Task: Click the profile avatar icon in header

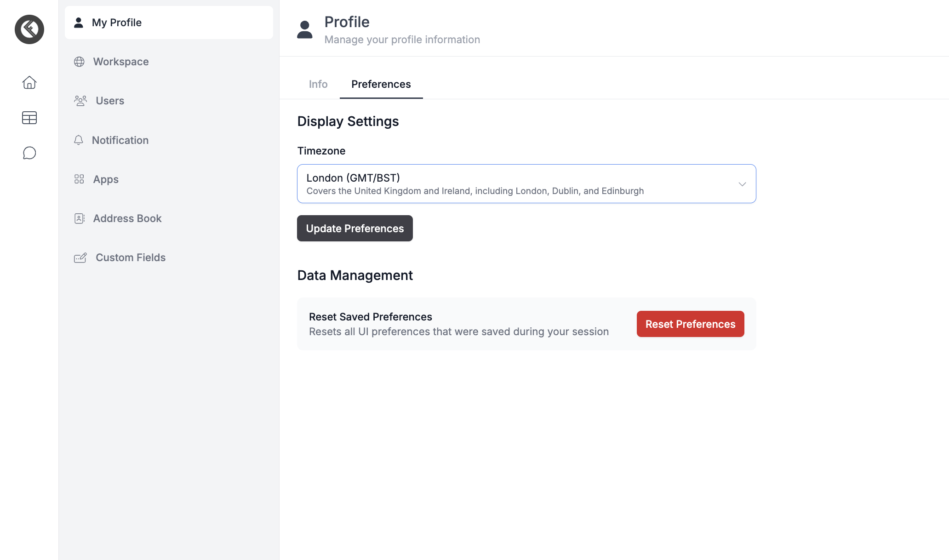Action: (304, 29)
